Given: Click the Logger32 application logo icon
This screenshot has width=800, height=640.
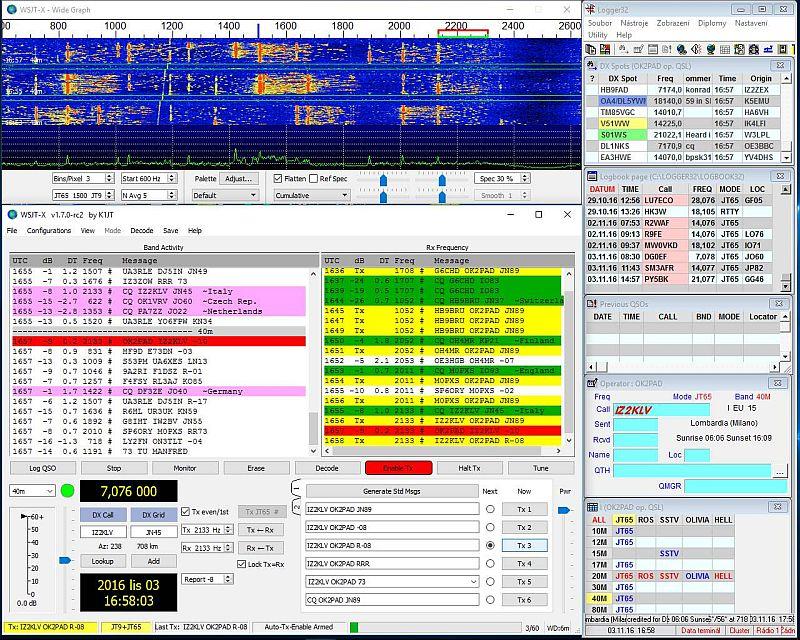Looking at the screenshot, I should [x=590, y=9].
